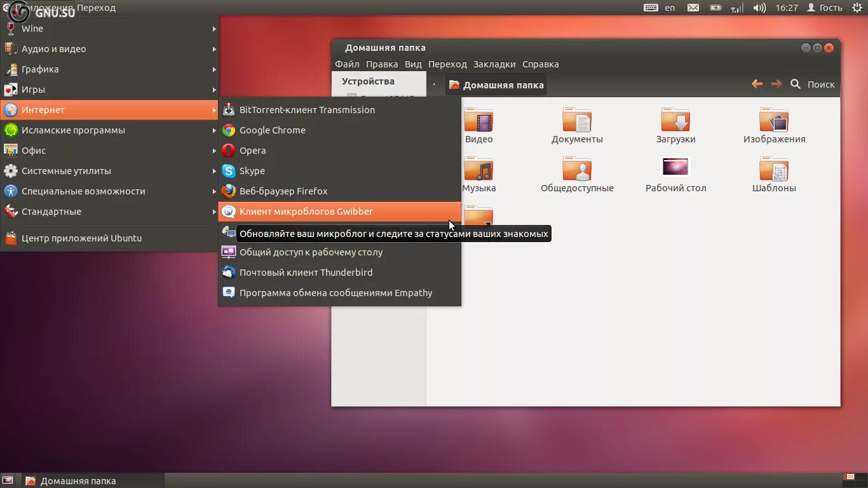Viewport: 868px width, 488px height.
Task: Expand "Специальные возможности" category
Action: point(109,191)
